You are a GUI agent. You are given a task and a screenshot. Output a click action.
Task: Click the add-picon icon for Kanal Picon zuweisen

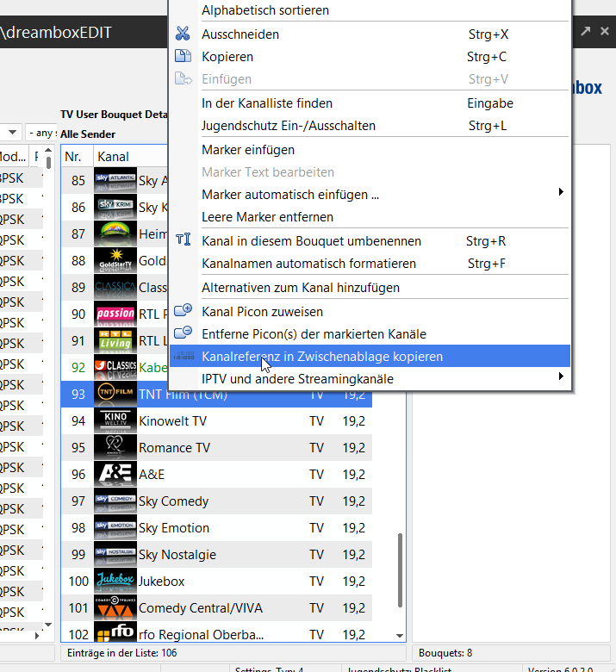coord(183,311)
